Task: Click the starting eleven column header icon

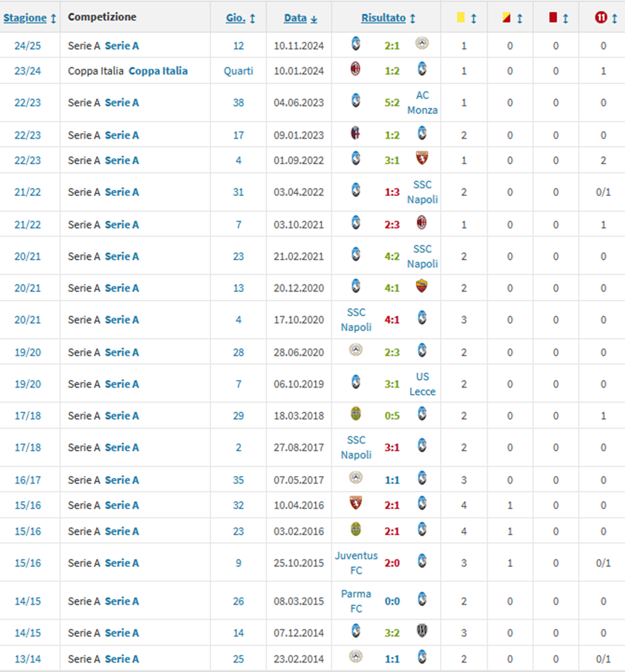Action: [x=601, y=18]
